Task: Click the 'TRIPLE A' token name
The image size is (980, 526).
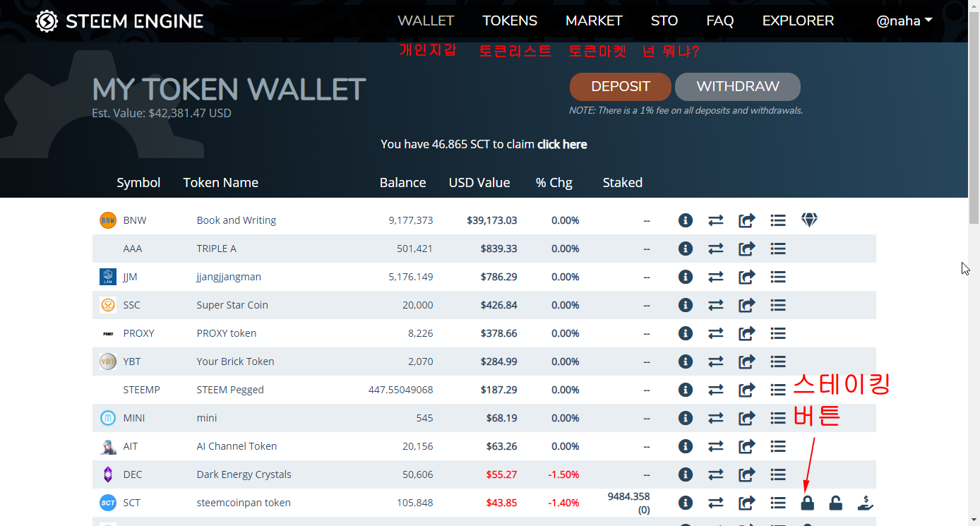Action: click(216, 249)
